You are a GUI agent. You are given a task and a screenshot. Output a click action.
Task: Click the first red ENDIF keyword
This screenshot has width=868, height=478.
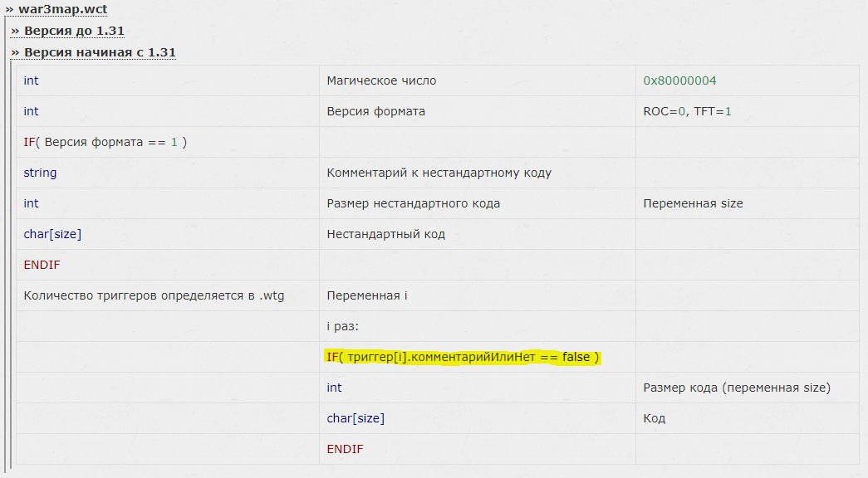[42, 265]
